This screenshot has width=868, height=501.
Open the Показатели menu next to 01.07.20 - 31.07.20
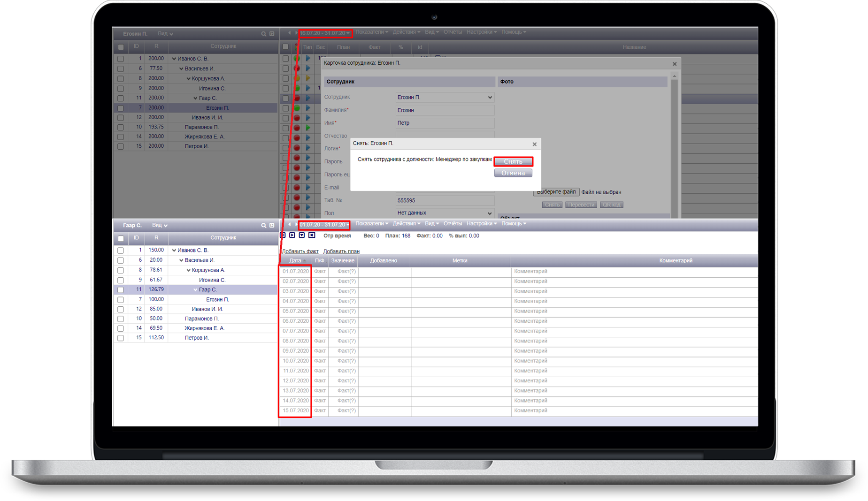371,224
